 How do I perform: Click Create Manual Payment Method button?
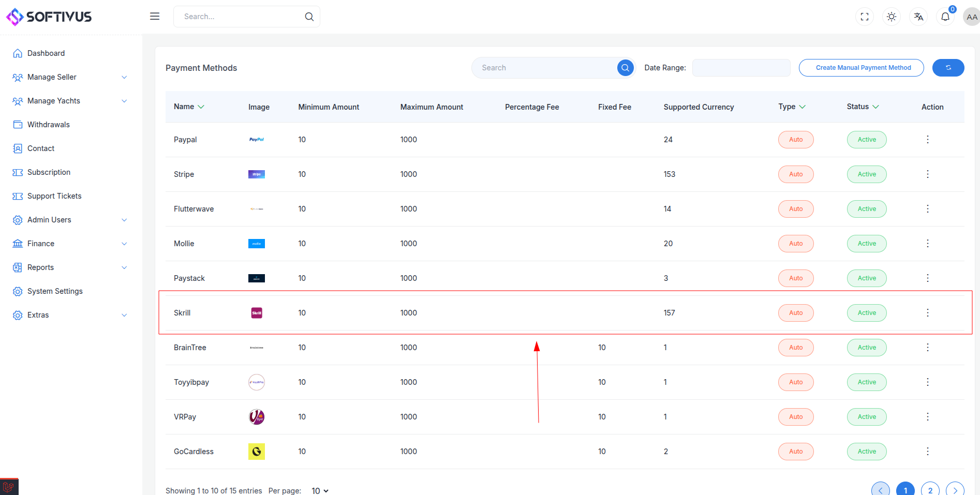click(861, 68)
